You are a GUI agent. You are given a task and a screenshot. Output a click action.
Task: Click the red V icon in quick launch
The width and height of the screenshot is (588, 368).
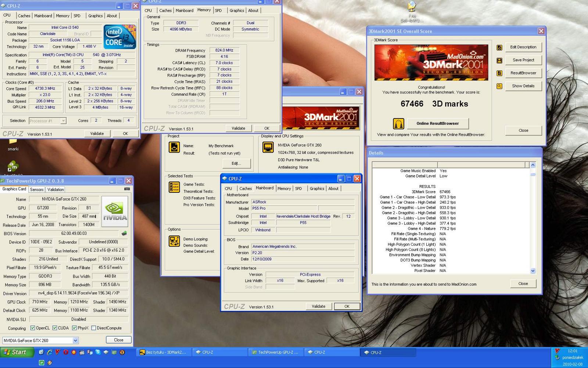pyautogui.click(x=58, y=352)
